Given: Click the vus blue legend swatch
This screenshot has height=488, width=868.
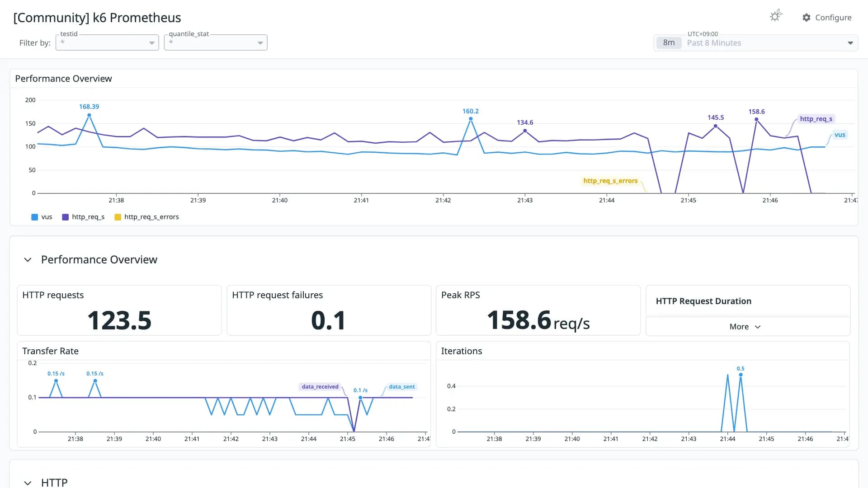Looking at the screenshot, I should (x=35, y=217).
